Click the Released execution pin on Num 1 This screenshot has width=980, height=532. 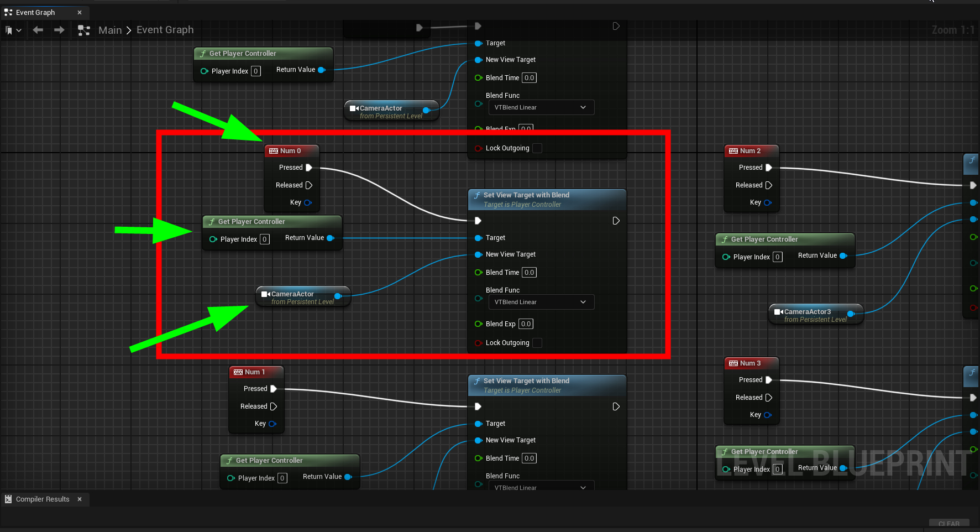point(273,406)
